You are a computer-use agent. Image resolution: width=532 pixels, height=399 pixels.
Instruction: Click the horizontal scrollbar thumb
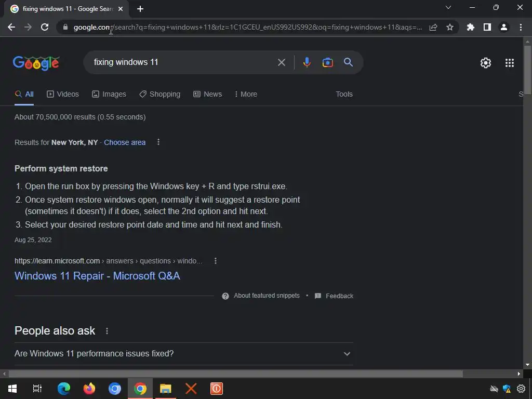235,374
